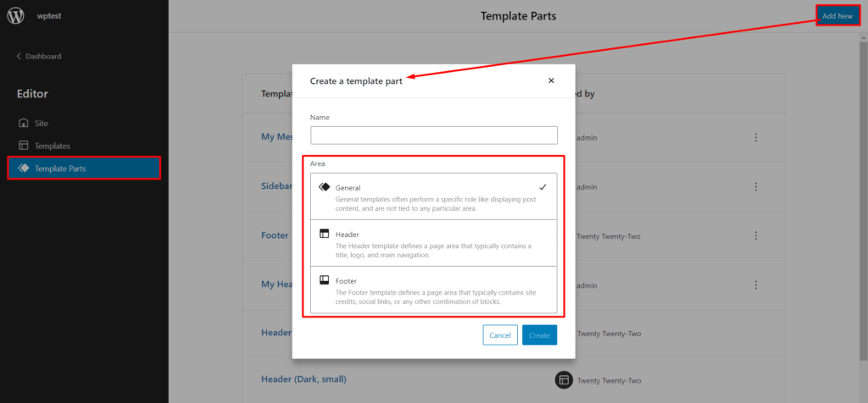Image resolution: width=868 pixels, height=403 pixels.
Task: Expand options menu for Footer row
Action: click(756, 235)
